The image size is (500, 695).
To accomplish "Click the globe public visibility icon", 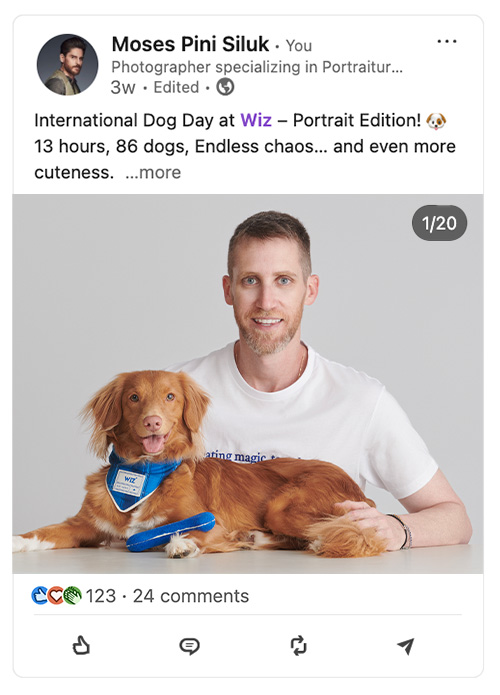I will [225, 87].
